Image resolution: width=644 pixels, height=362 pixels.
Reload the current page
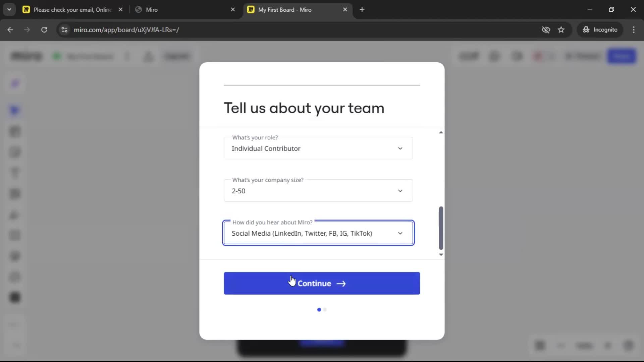pos(44,30)
